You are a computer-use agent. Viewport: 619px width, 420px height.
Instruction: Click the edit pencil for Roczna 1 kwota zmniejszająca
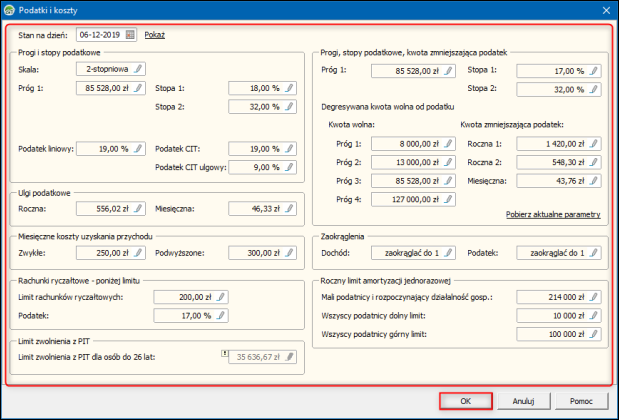point(594,144)
